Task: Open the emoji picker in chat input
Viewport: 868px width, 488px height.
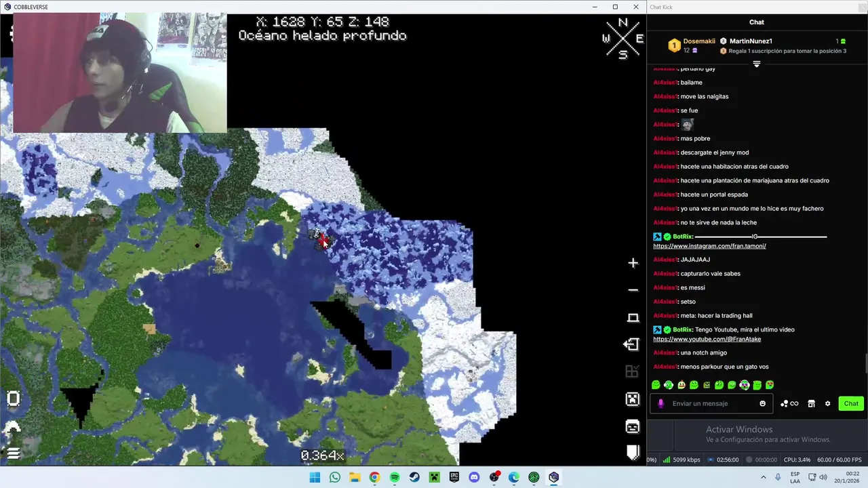Action: coord(762,403)
